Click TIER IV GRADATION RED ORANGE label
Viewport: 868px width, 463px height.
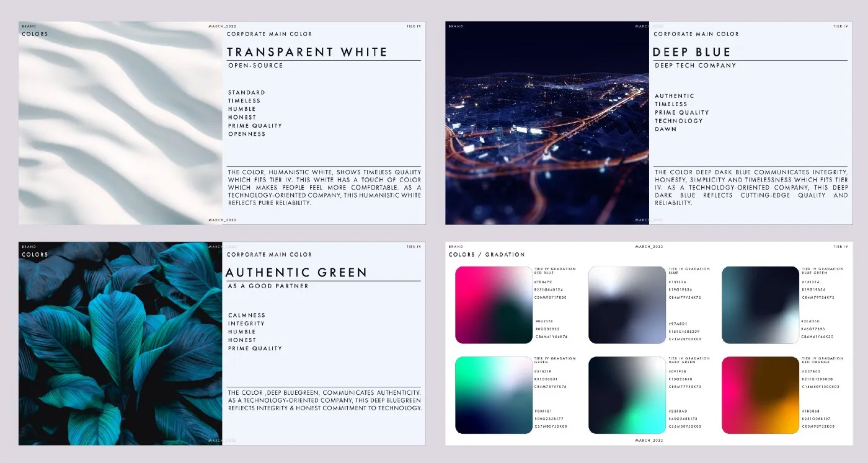pos(823,360)
